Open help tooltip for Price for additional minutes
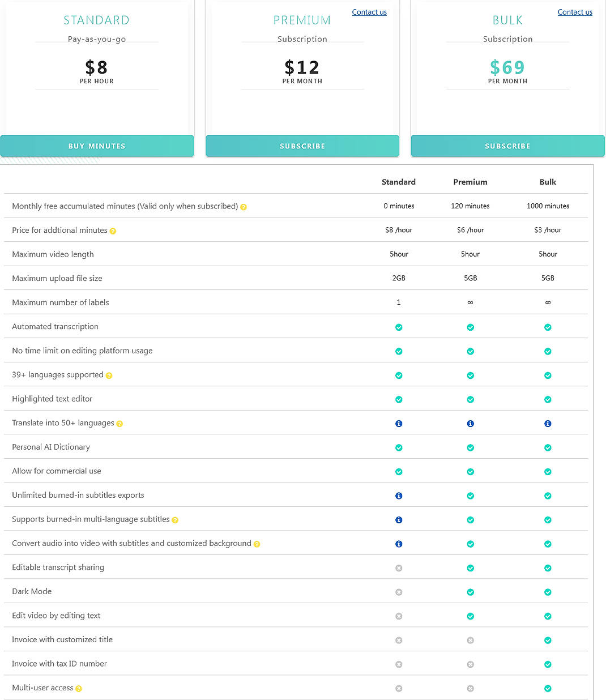The height and width of the screenshot is (700, 606). point(113,231)
